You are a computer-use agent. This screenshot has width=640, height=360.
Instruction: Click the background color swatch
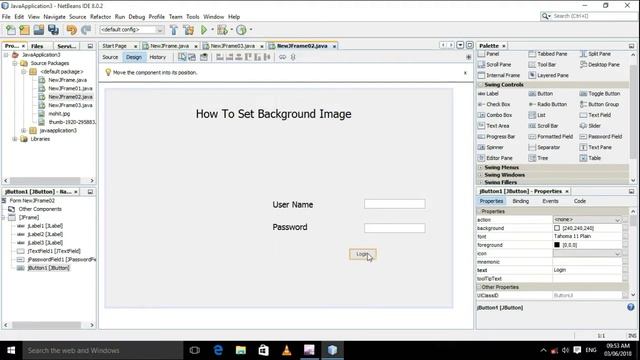tap(557, 228)
